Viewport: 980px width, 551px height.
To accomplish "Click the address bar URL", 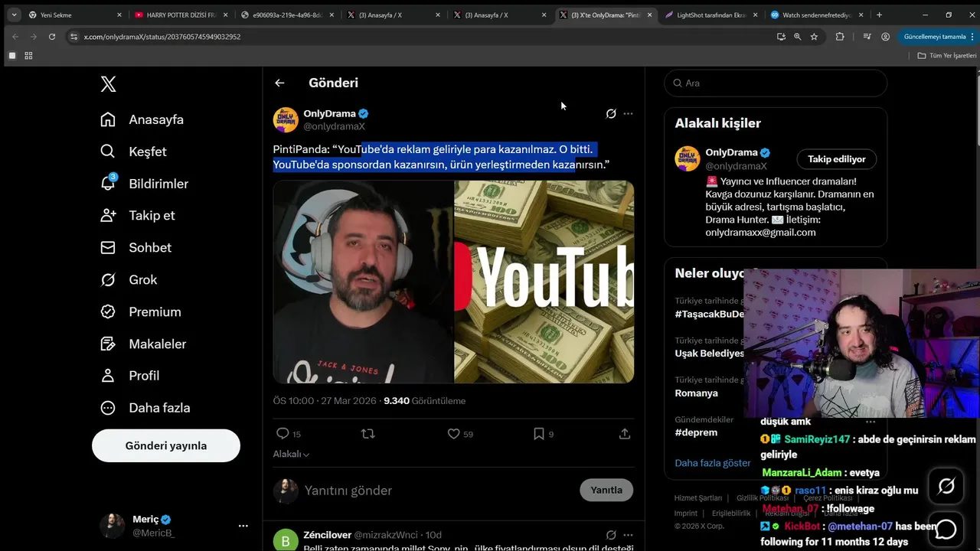I will (x=162, y=37).
